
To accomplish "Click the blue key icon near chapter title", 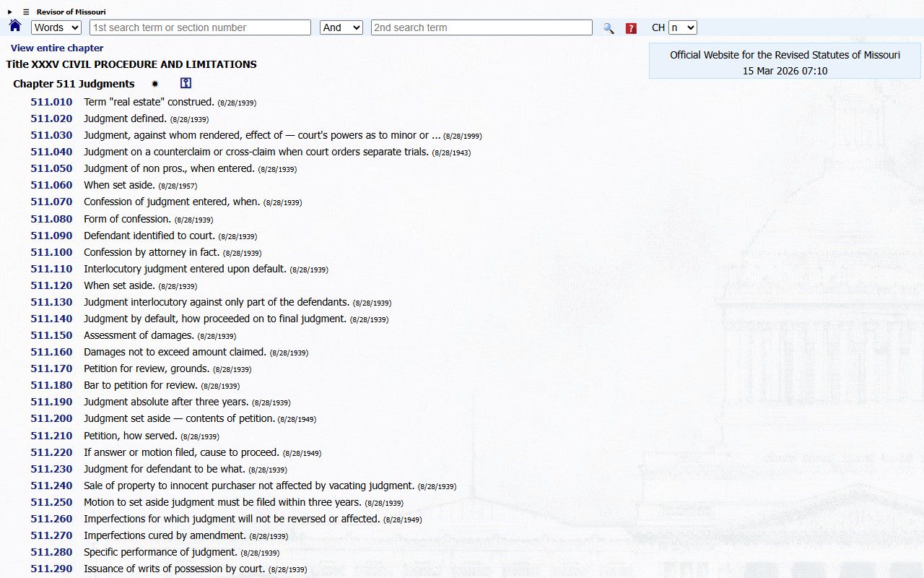I will pyautogui.click(x=186, y=84).
